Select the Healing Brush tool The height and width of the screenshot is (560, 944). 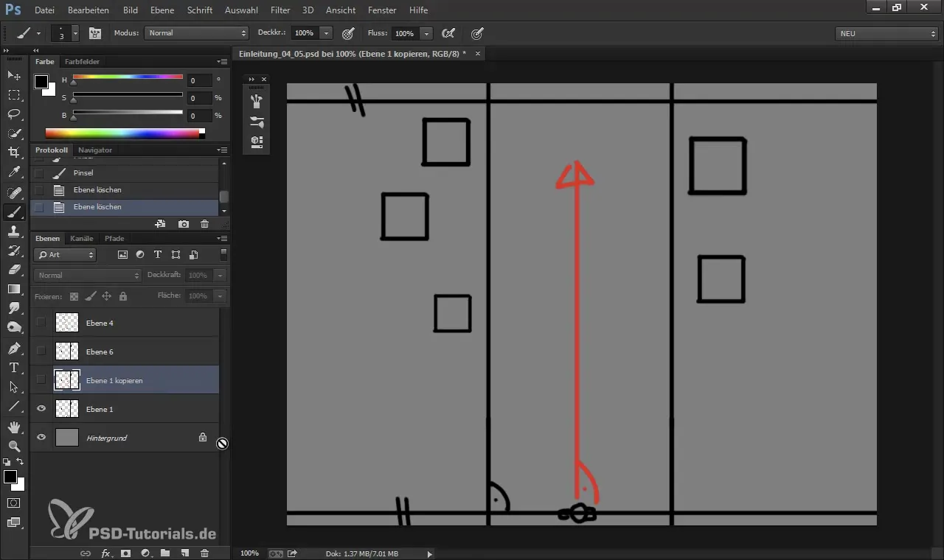(14, 192)
